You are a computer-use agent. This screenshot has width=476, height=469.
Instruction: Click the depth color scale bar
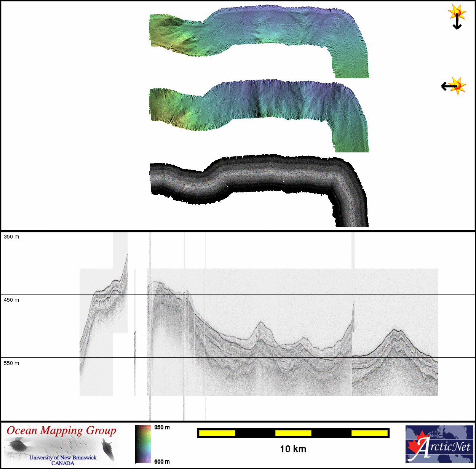(143, 444)
